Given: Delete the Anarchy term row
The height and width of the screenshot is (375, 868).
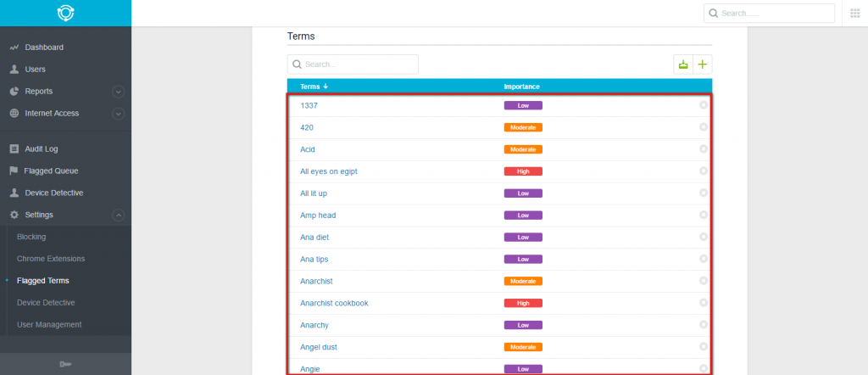Looking at the screenshot, I should tap(703, 325).
